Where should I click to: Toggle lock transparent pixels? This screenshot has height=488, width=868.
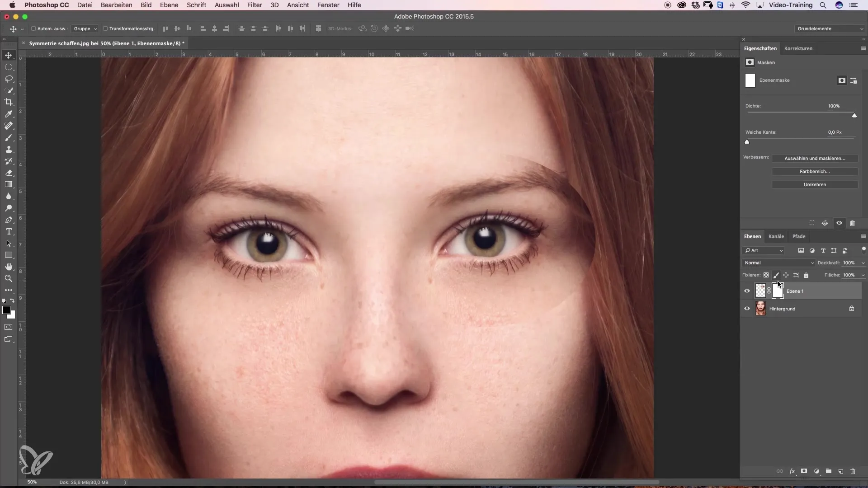point(766,275)
